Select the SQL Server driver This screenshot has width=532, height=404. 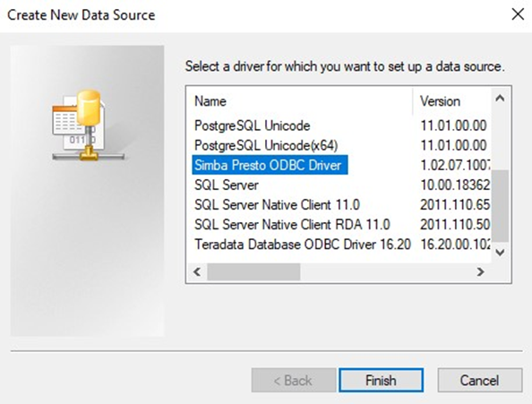tap(227, 185)
